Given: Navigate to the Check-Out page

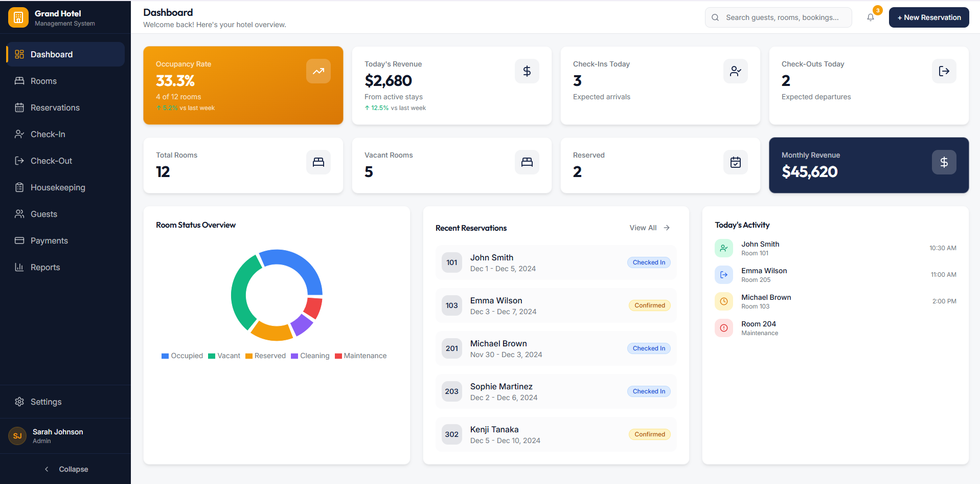Looking at the screenshot, I should [x=65, y=161].
